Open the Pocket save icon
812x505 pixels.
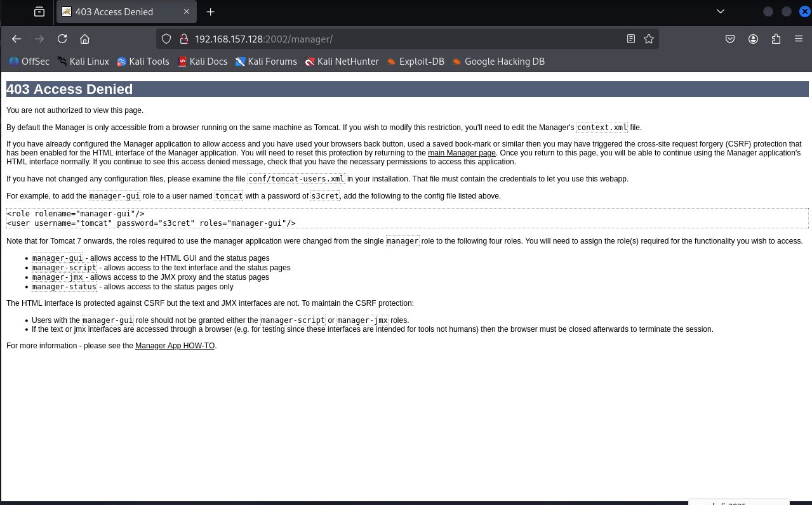(x=730, y=39)
